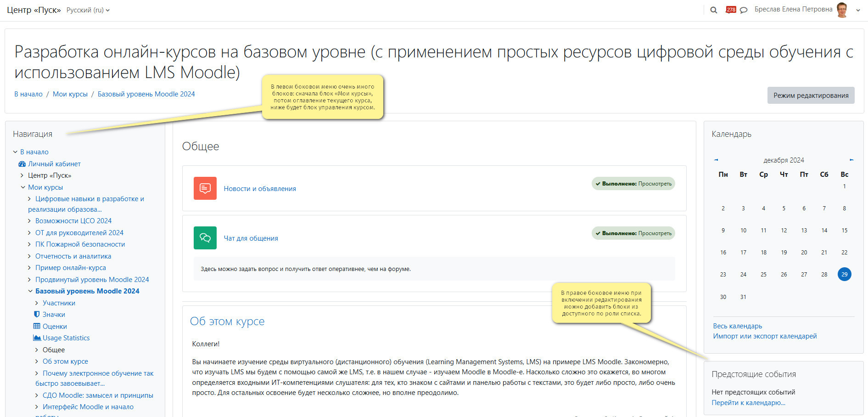Click the Личный кабинет dashboard icon
The width and height of the screenshot is (868, 417).
click(22, 164)
